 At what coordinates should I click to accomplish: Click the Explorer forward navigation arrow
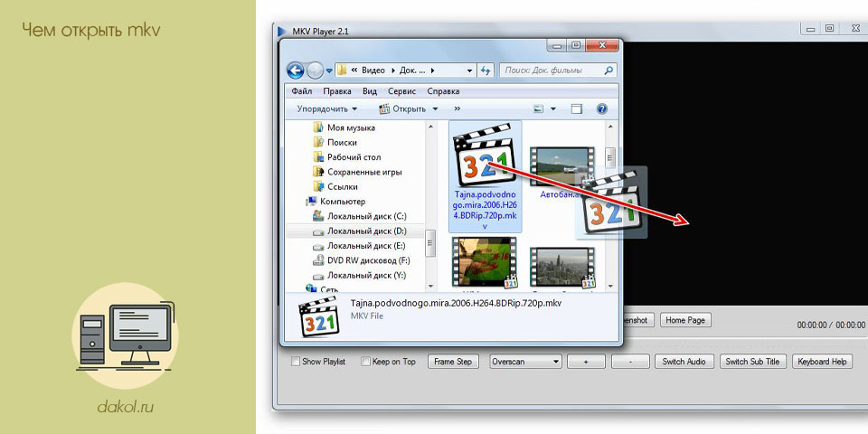[315, 71]
